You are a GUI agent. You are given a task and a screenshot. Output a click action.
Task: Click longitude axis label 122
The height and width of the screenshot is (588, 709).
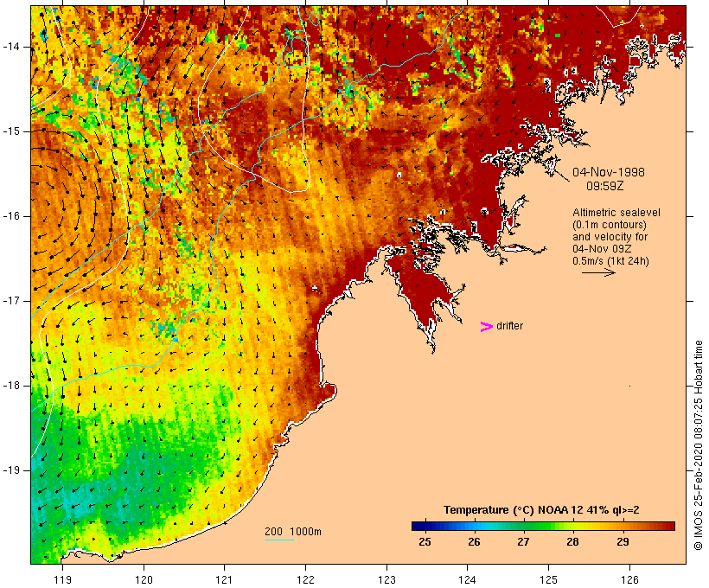click(x=306, y=580)
